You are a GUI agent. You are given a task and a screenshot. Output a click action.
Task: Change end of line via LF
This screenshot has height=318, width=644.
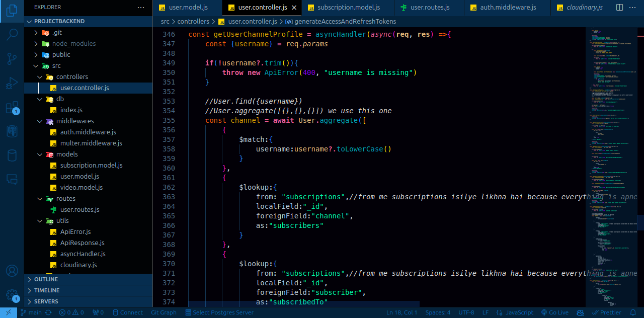point(486,312)
